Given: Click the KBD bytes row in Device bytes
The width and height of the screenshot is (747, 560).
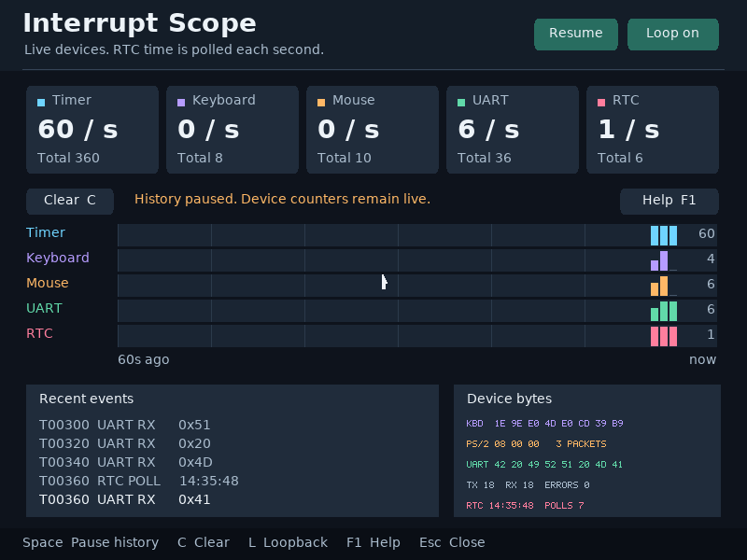Looking at the screenshot, I should [544, 424].
